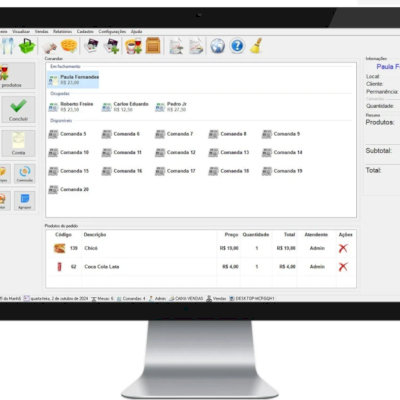Image resolution: width=400 pixels, height=400 pixels.
Task: Click the Chicó sandwich thumbnail
Action: coord(59,248)
